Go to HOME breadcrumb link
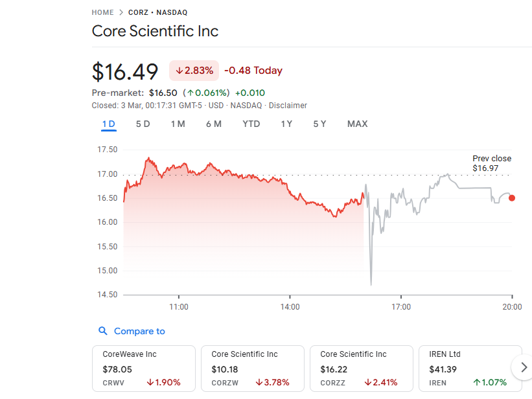Image resolution: width=532 pixels, height=399 pixels. (102, 12)
